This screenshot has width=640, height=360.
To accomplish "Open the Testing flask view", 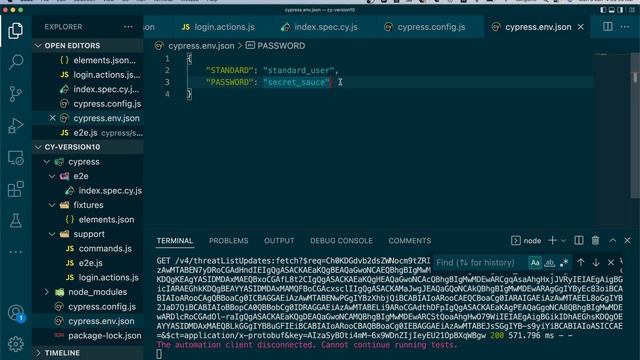I will (x=16, y=221).
